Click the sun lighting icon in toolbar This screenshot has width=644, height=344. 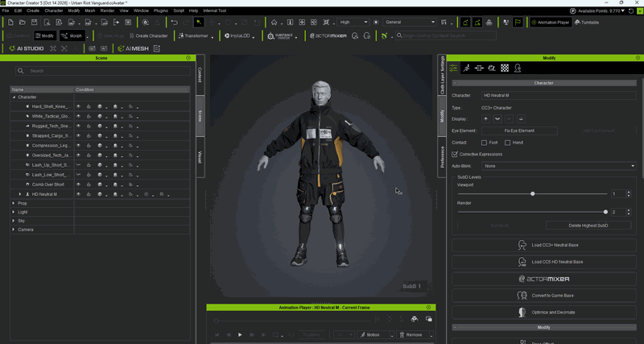pyautogui.click(x=376, y=23)
